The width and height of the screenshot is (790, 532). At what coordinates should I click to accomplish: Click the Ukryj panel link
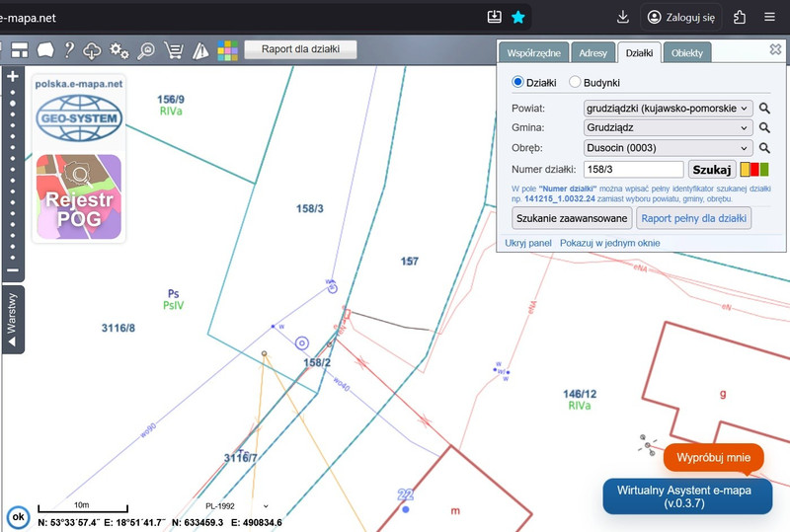coord(528,243)
